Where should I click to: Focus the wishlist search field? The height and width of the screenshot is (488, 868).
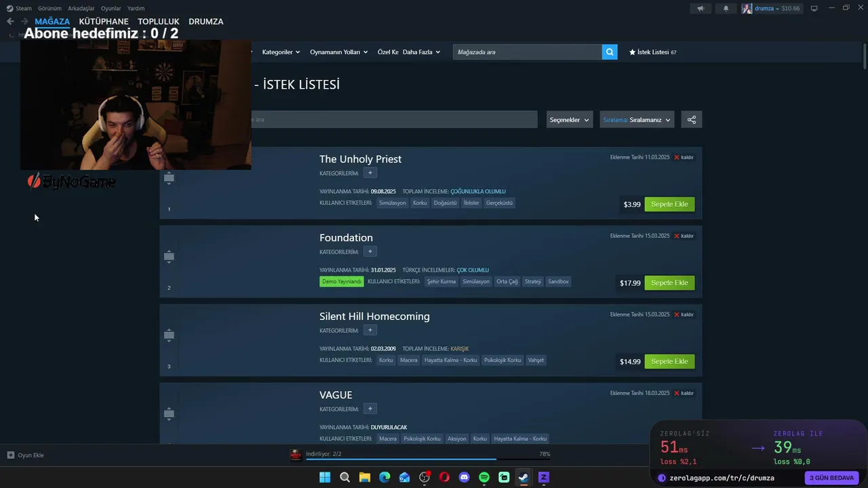(393, 120)
